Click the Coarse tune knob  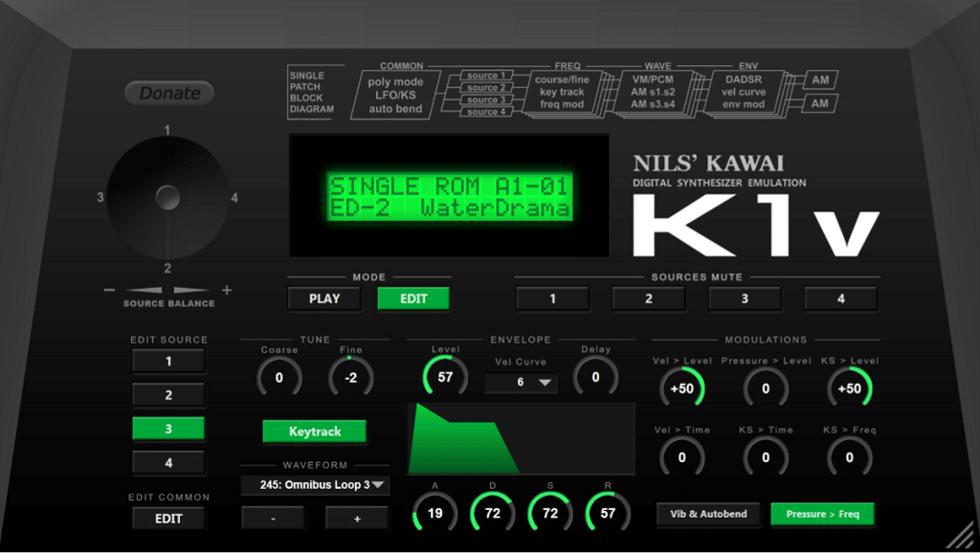[x=279, y=377]
